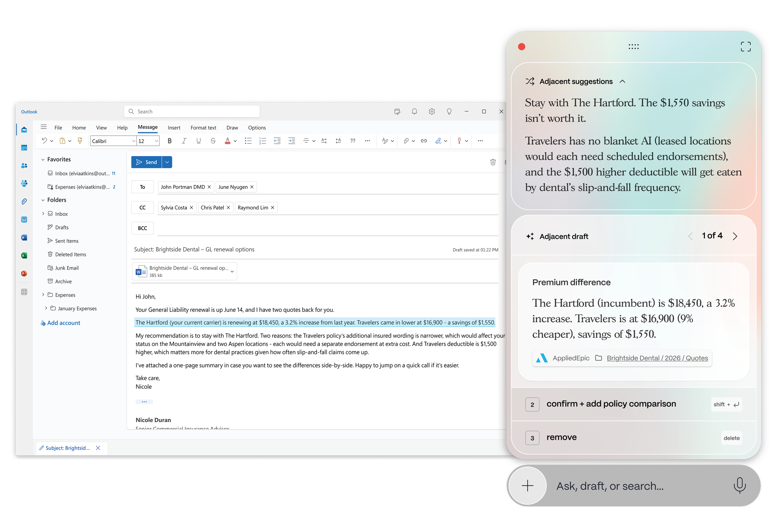Viewport: 773px width, 532px height.
Task: Expand the January Expenses folder
Action: [46, 308]
